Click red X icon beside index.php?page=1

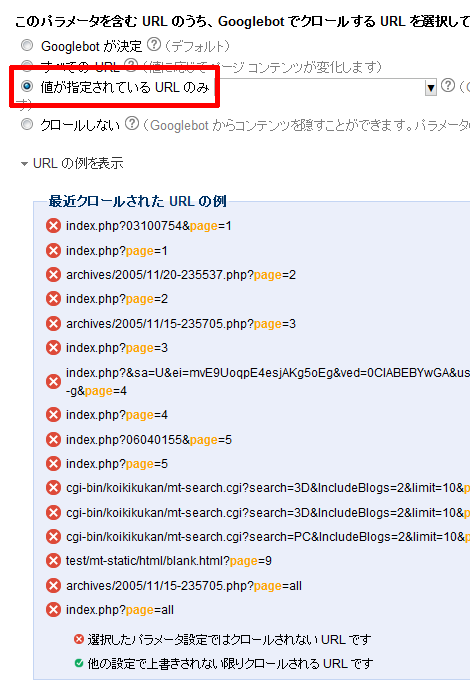tap(53, 251)
